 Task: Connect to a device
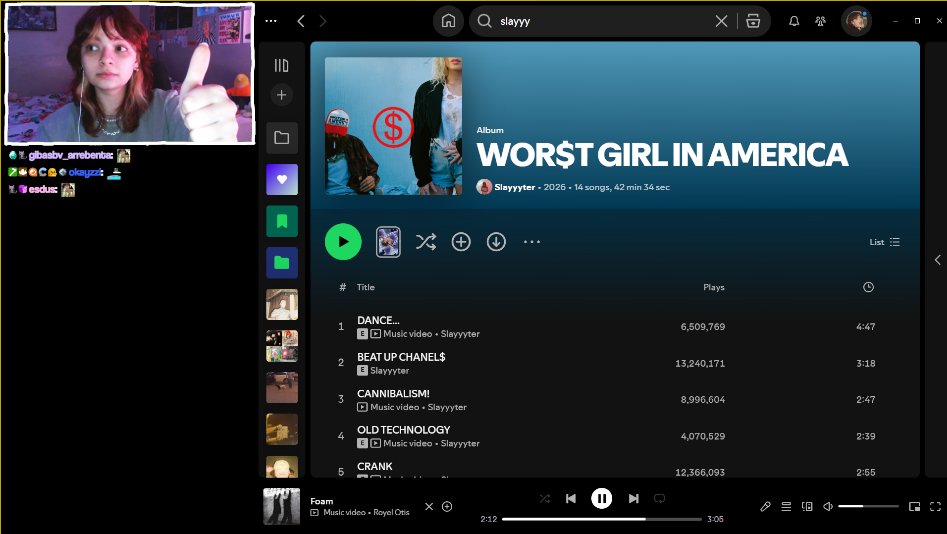807,506
